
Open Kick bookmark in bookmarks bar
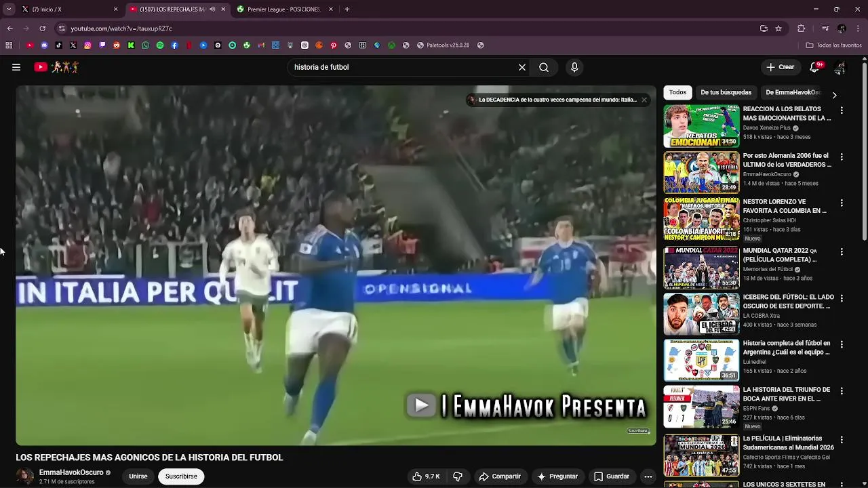coord(131,45)
